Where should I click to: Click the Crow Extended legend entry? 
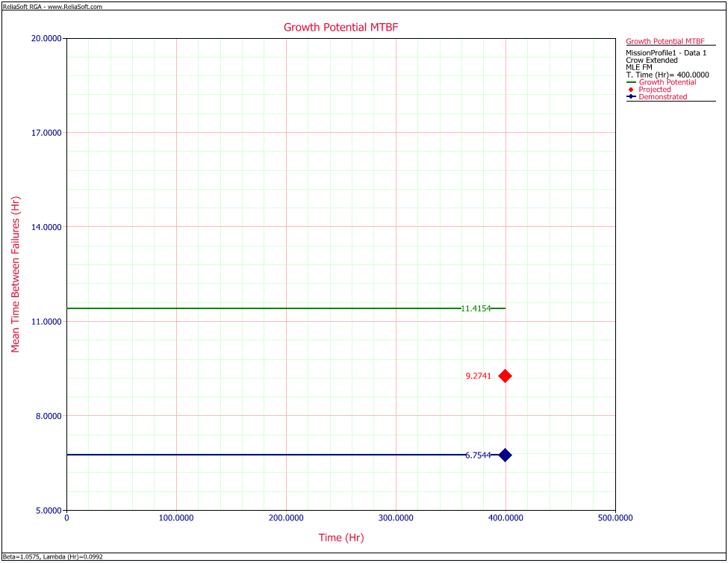click(651, 60)
